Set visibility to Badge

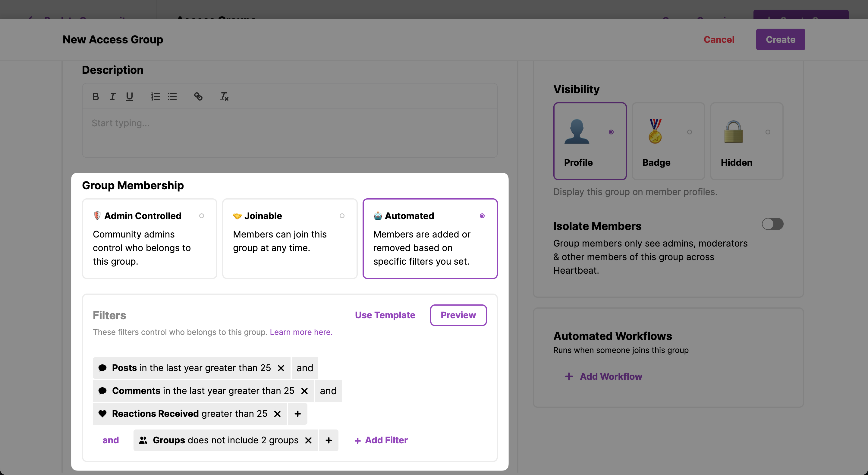[x=668, y=141]
